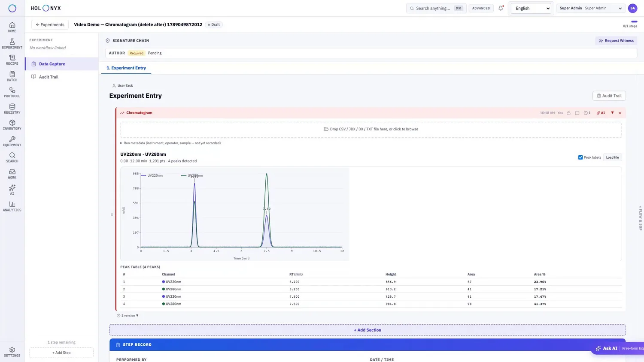Screen dimensions: 644x362
Task: Open the Home section in sidebar
Action: (12, 27)
